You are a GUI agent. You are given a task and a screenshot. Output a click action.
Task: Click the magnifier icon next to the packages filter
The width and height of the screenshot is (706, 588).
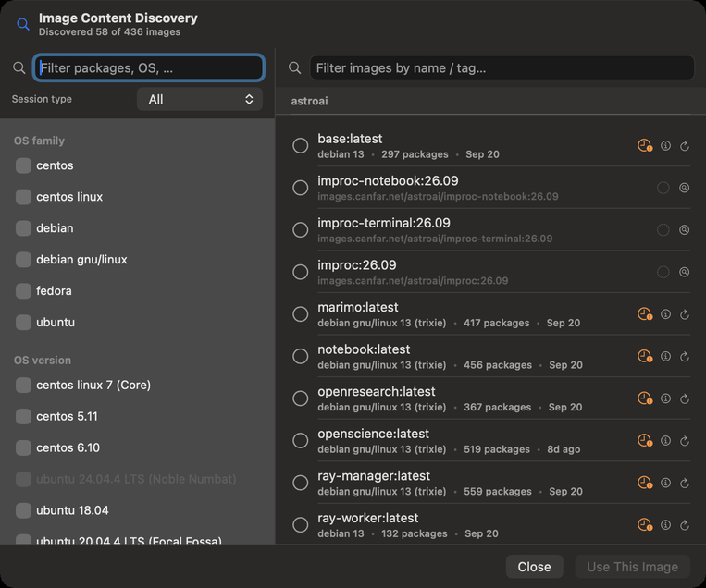pyautogui.click(x=19, y=67)
